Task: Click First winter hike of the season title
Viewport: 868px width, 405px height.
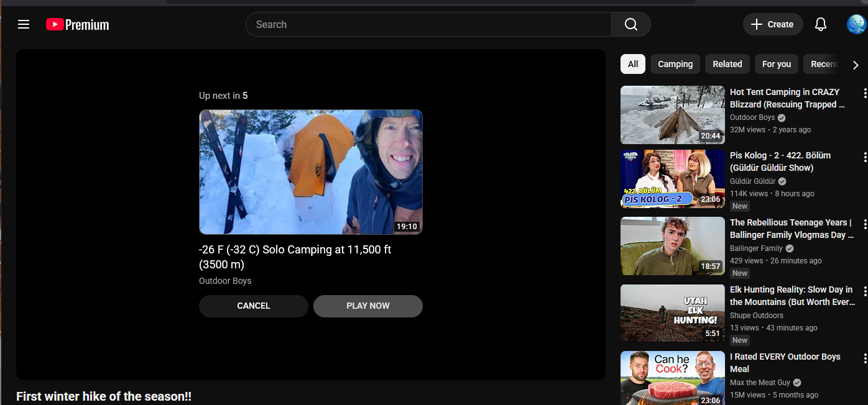Action: tap(104, 396)
